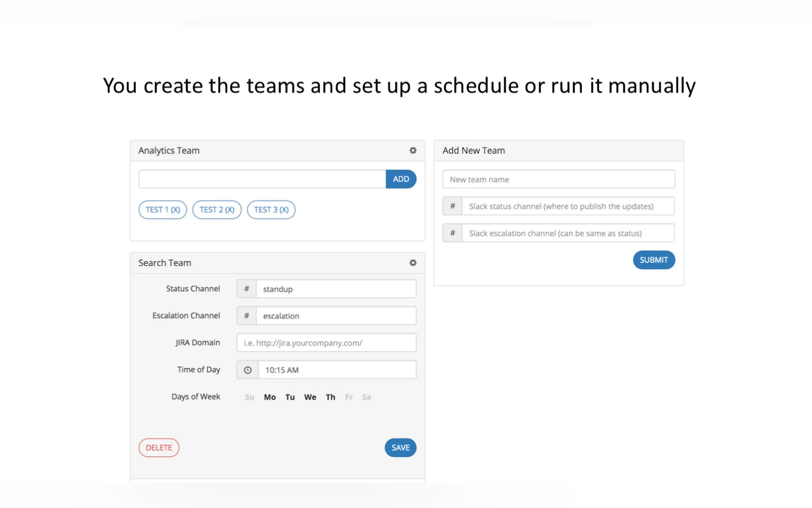Click clock icon beside Time of Day
812x508 pixels.
[247, 370]
